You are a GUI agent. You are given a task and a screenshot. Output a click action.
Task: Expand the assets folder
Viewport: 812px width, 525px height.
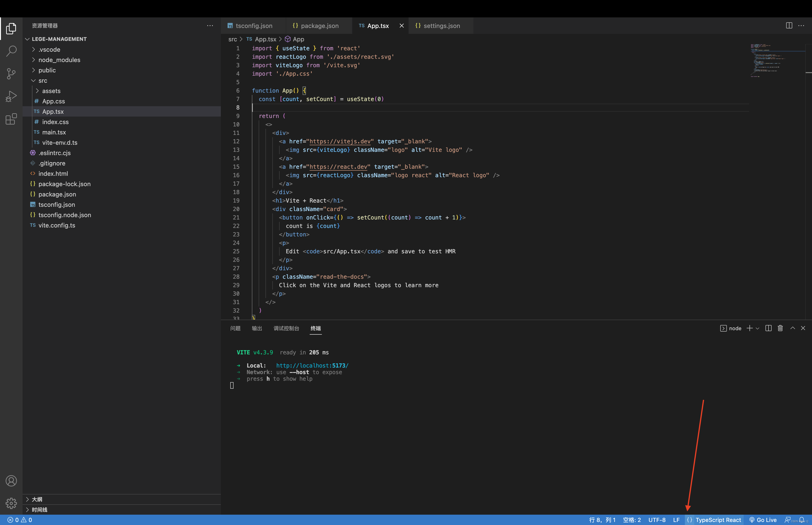(x=122, y=91)
